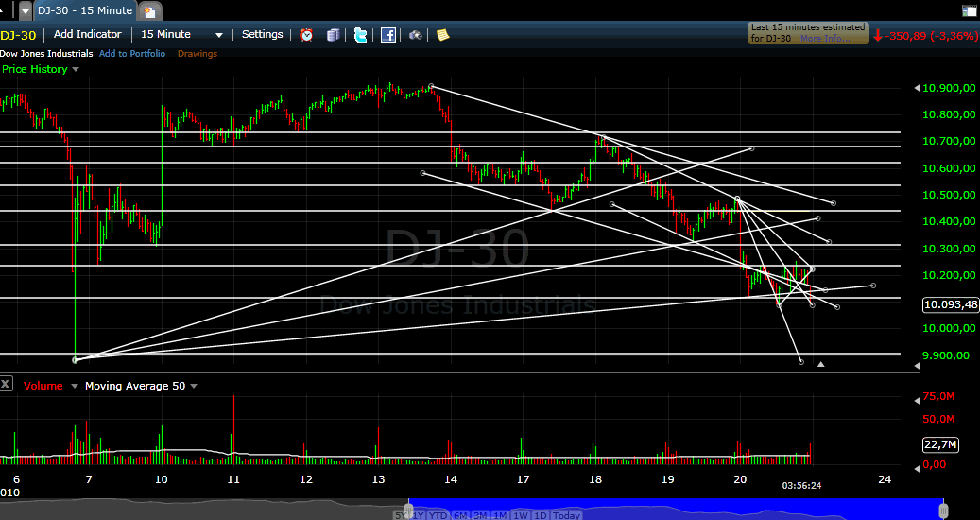Click the 50,0M volume axis label
This screenshot has width=980, height=520.
click(x=938, y=419)
